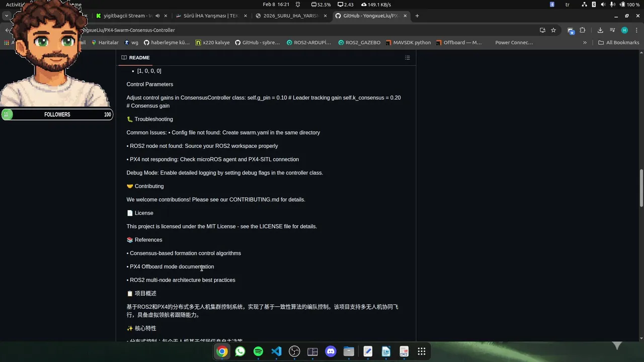Viewport: 644px width, 362px height.
Task: Click the Bluetooth icon in top bar
Action: 594,5
